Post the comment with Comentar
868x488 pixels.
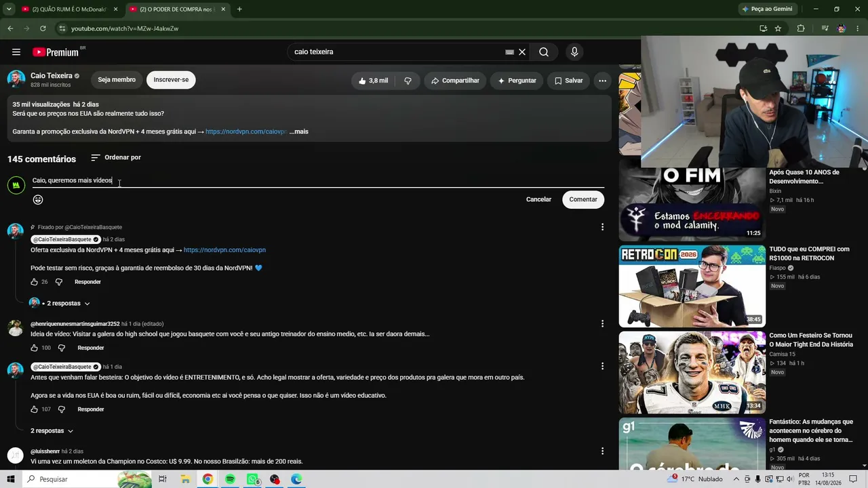pos(583,199)
